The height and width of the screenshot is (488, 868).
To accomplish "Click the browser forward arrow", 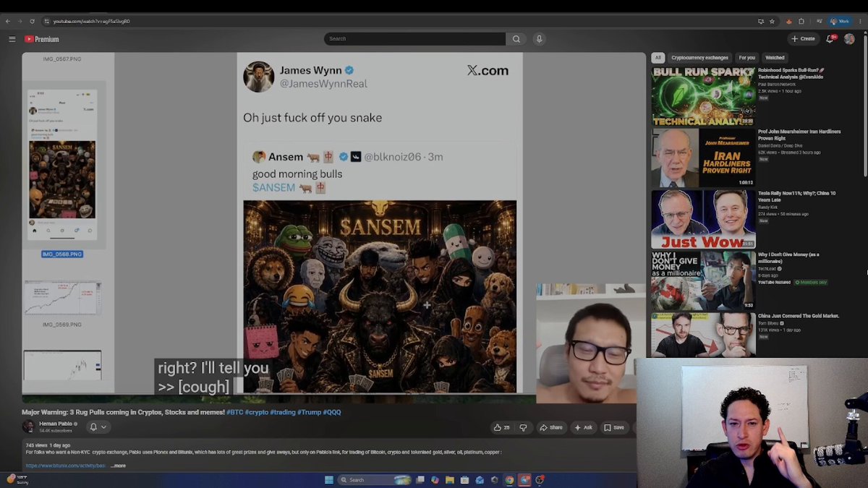I will click(x=20, y=21).
